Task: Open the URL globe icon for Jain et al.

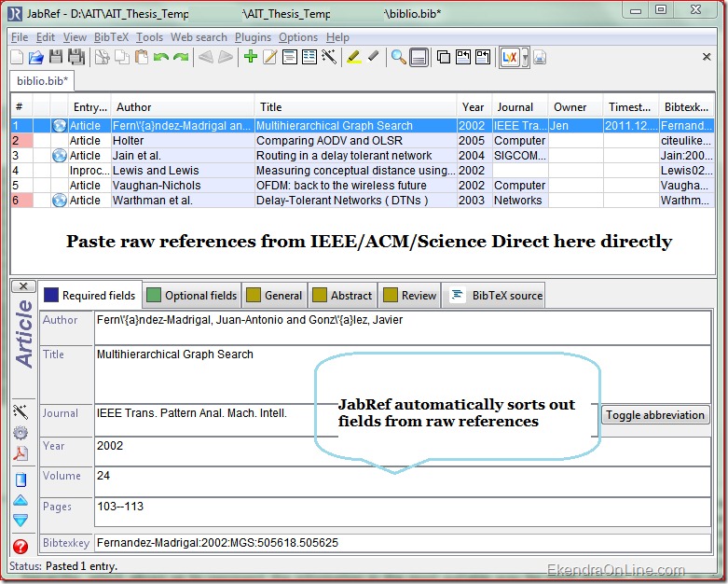Action: coord(60,155)
